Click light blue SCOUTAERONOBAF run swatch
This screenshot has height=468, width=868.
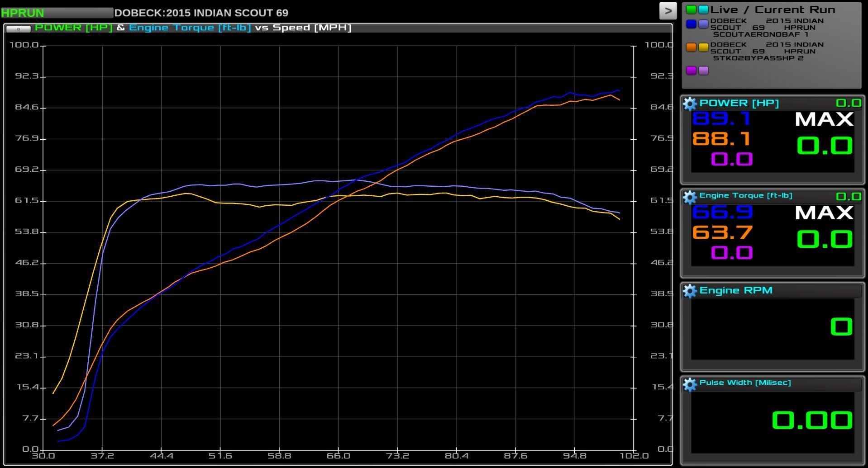[x=703, y=24]
